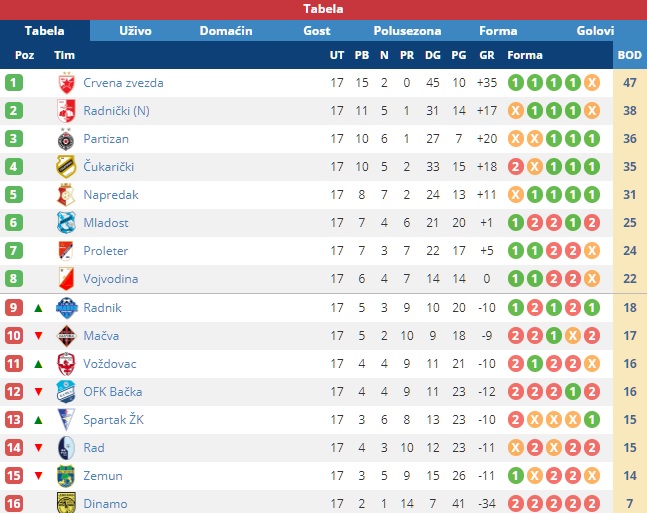Select the Polusezona tab
647x513 pixels.
pos(407,31)
